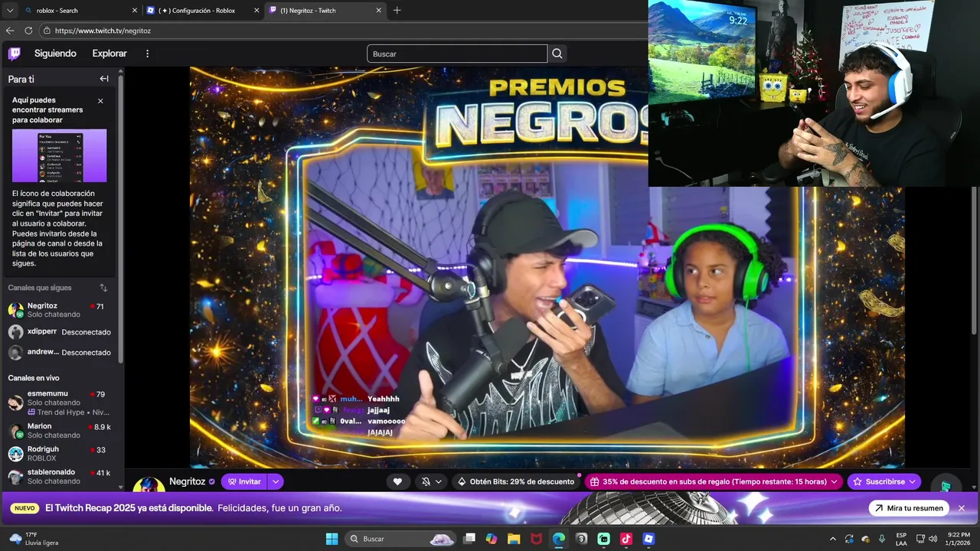
Task: Toggle the notification bell for Negritoz
Action: [426, 481]
